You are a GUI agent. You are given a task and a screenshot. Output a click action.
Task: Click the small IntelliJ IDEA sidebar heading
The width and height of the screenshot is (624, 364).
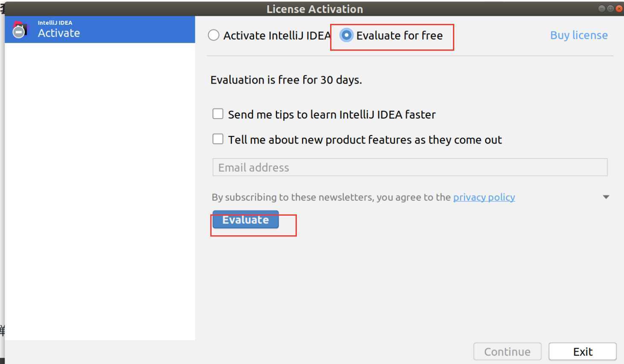click(55, 23)
